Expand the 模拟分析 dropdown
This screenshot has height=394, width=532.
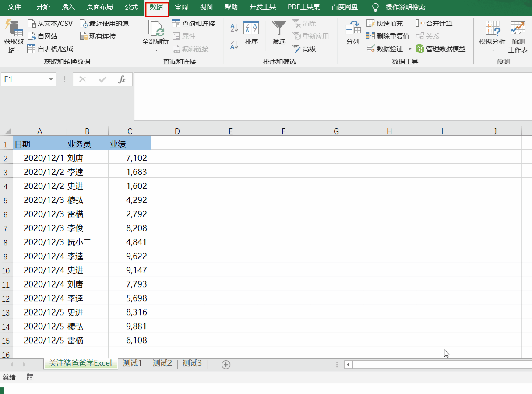tap(492, 50)
